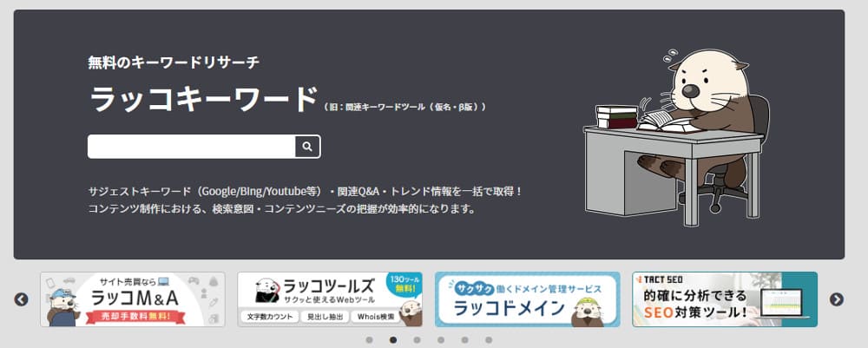Open the TACT SEO tool banner

(725, 299)
